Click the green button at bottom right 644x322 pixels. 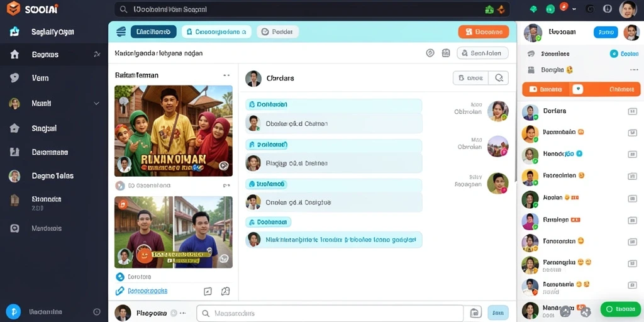pyautogui.click(x=620, y=309)
